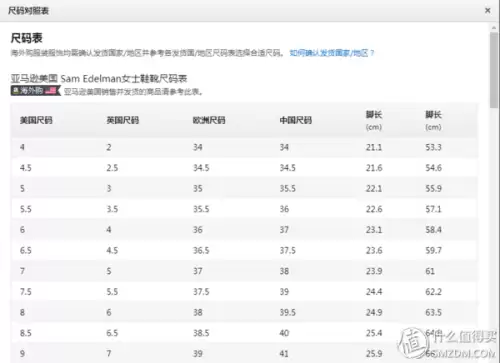Screen dimensions: 500x363
Task: Select foot length value 23.1
Action: 374,230
